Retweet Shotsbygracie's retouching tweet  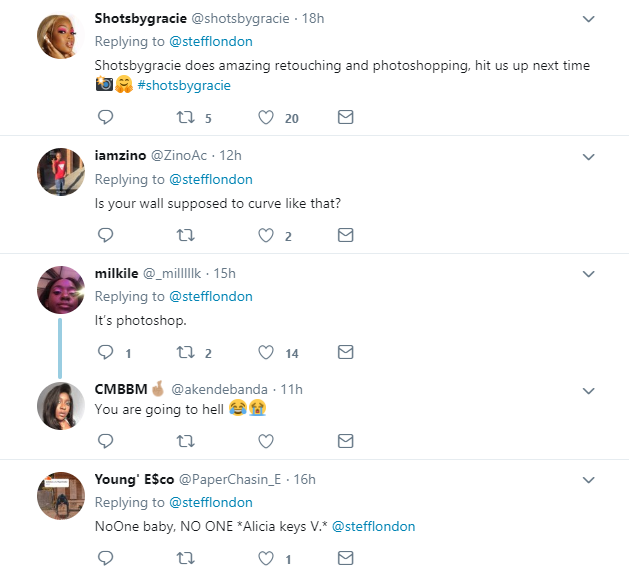pyautogui.click(x=185, y=118)
